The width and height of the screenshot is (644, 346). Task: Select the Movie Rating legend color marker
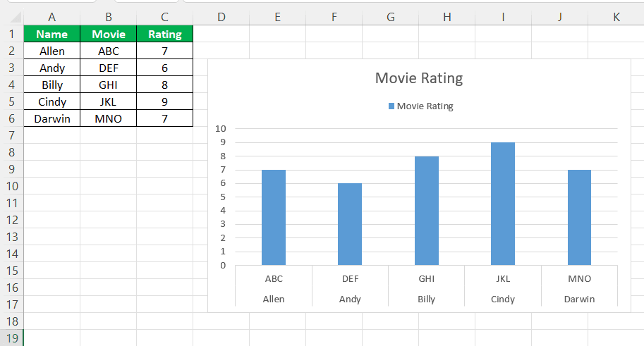391,106
